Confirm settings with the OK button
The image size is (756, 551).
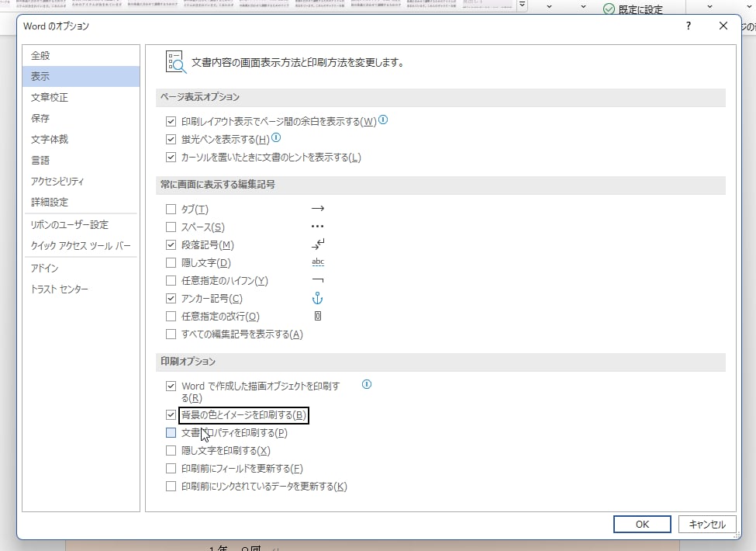click(642, 525)
